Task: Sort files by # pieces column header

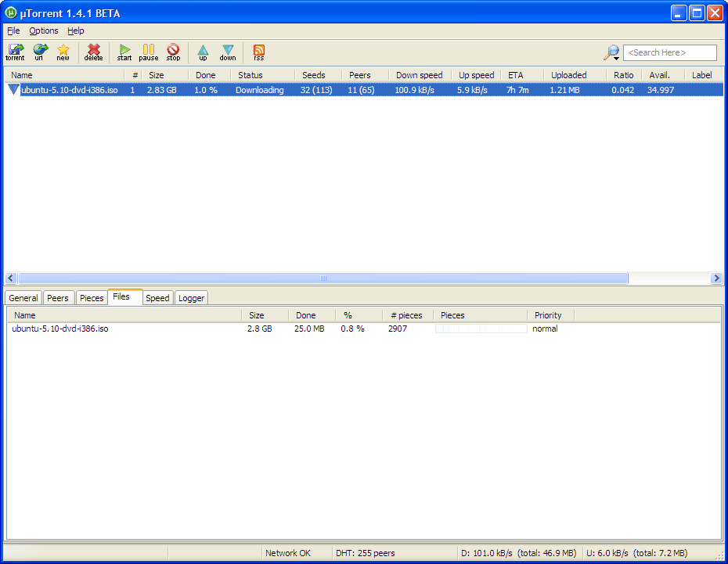Action: (408, 315)
